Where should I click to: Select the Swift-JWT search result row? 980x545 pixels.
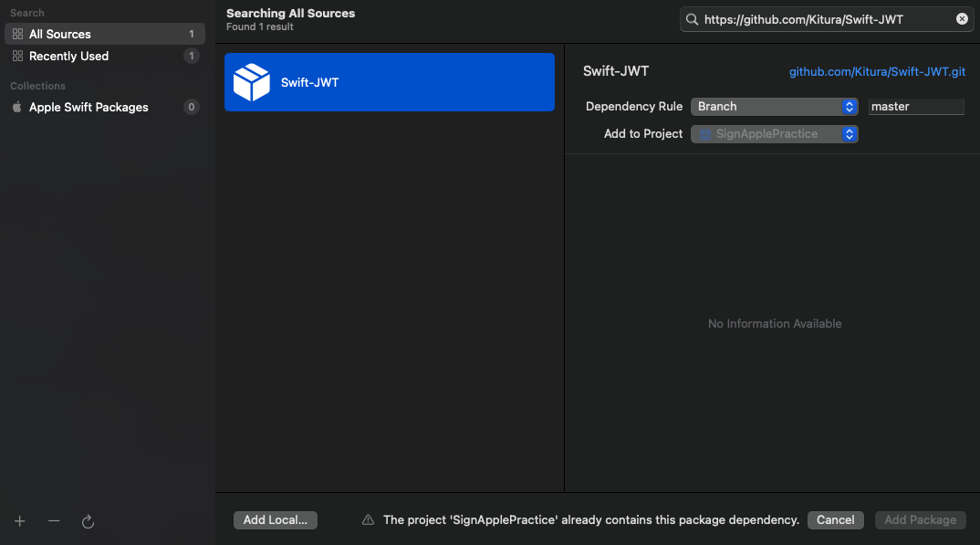[x=390, y=82]
